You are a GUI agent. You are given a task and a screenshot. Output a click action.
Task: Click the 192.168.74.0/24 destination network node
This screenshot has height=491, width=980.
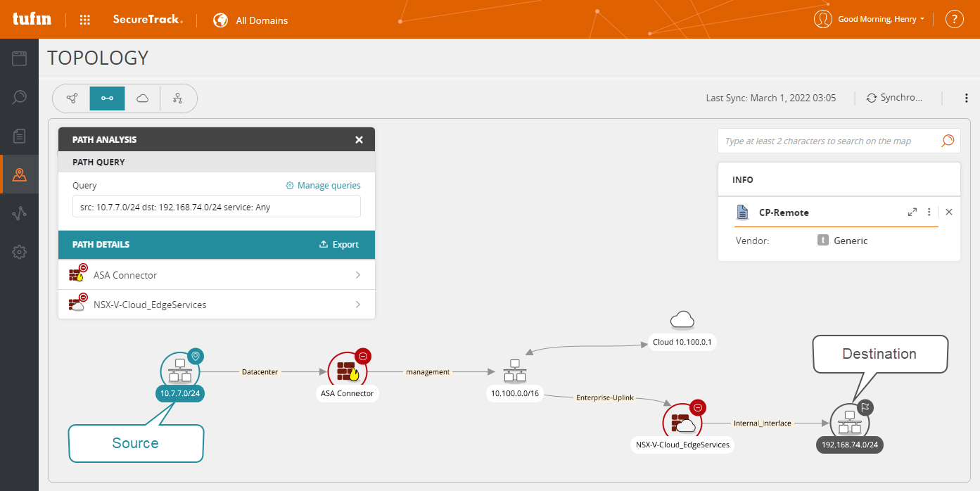(x=850, y=423)
